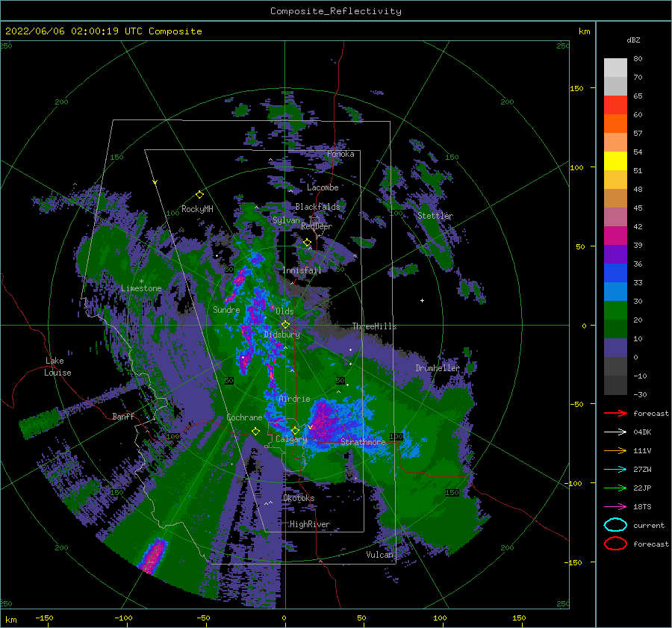This screenshot has width=672, height=628.
Task: Click the Composite_Reflectivity title
Action: coord(336,11)
